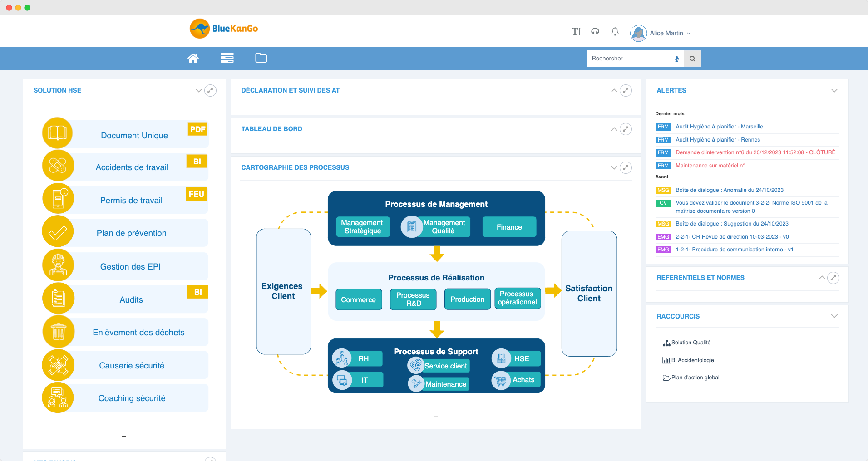Image resolution: width=868 pixels, height=461 pixels.
Task: Go to the home page icon
Action: point(193,58)
